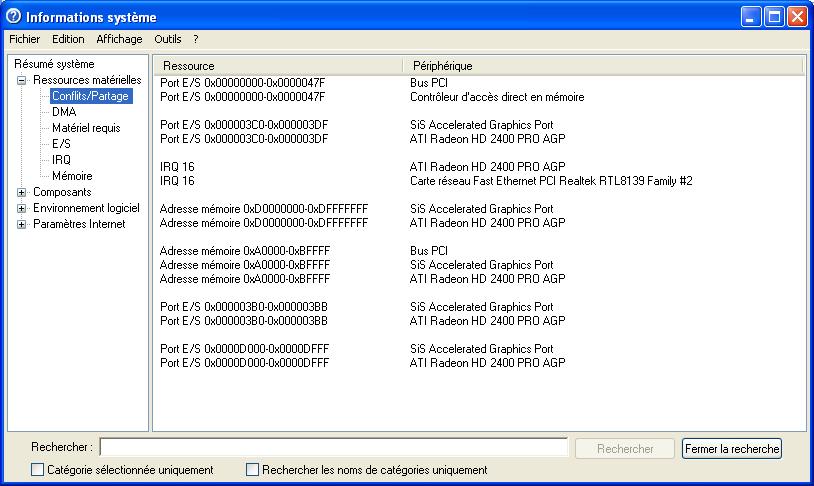The width and height of the screenshot is (814, 486).
Task: Sort by the Périphérique column header
Action: coord(603,66)
